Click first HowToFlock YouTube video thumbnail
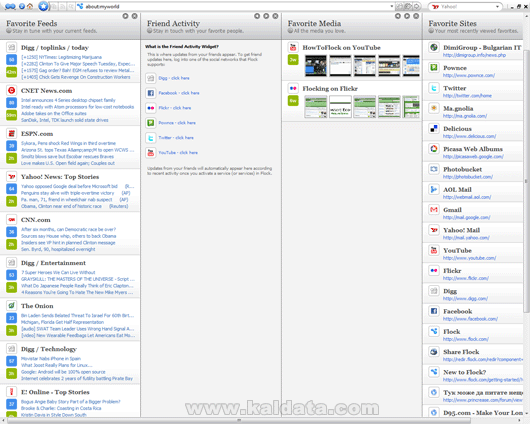Viewport: 530px width, 424px height. 315,66
